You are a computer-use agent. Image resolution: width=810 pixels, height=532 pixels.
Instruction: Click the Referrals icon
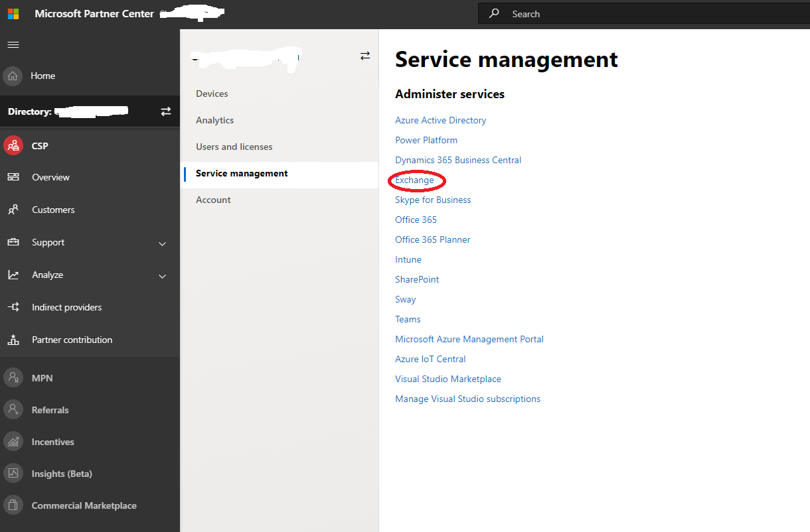coord(13,409)
